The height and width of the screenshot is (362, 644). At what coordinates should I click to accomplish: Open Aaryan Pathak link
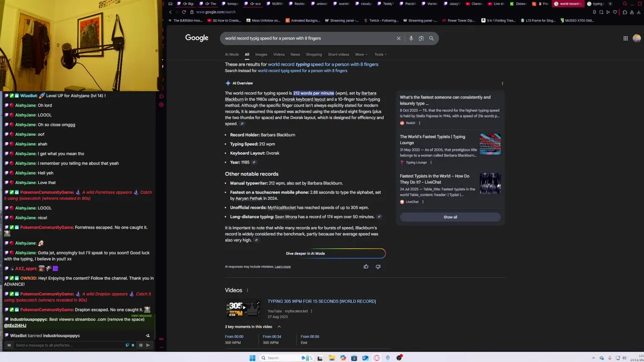pyautogui.click(x=249, y=199)
